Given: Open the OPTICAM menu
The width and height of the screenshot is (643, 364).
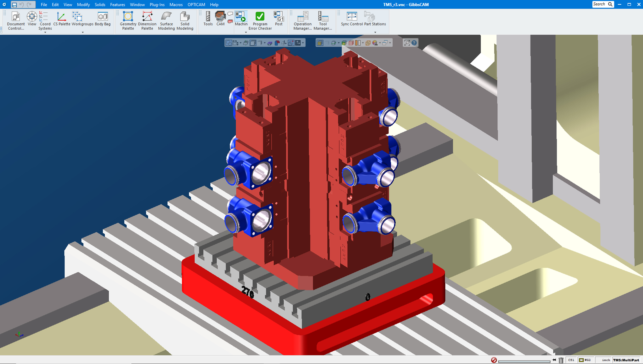Looking at the screenshot, I should pos(196,4).
